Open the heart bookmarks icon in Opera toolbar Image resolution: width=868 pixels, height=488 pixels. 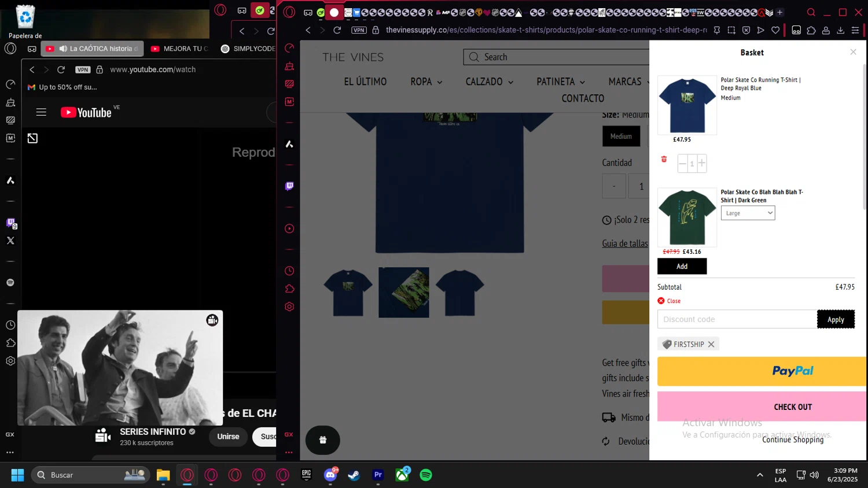[x=775, y=30]
